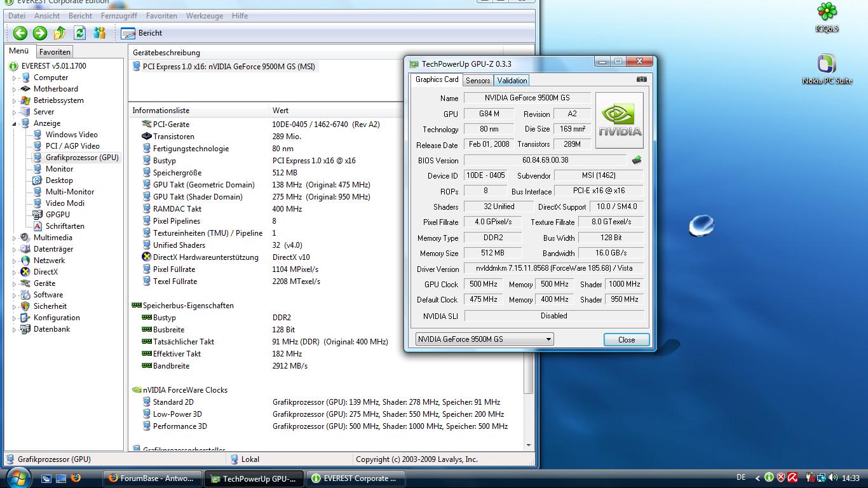Expand the Netzwerk tree node

(15, 261)
